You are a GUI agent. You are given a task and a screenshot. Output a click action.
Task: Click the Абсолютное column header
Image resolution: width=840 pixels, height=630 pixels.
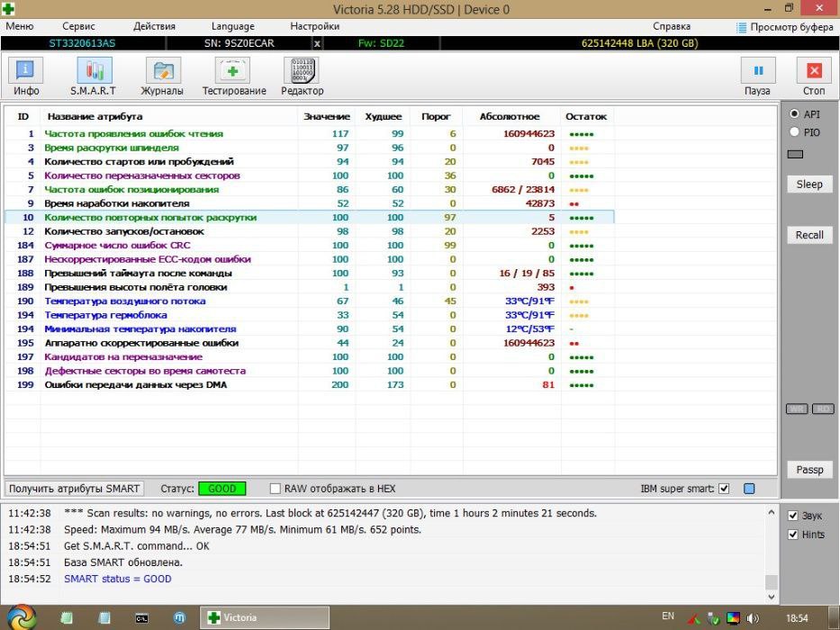[510, 116]
